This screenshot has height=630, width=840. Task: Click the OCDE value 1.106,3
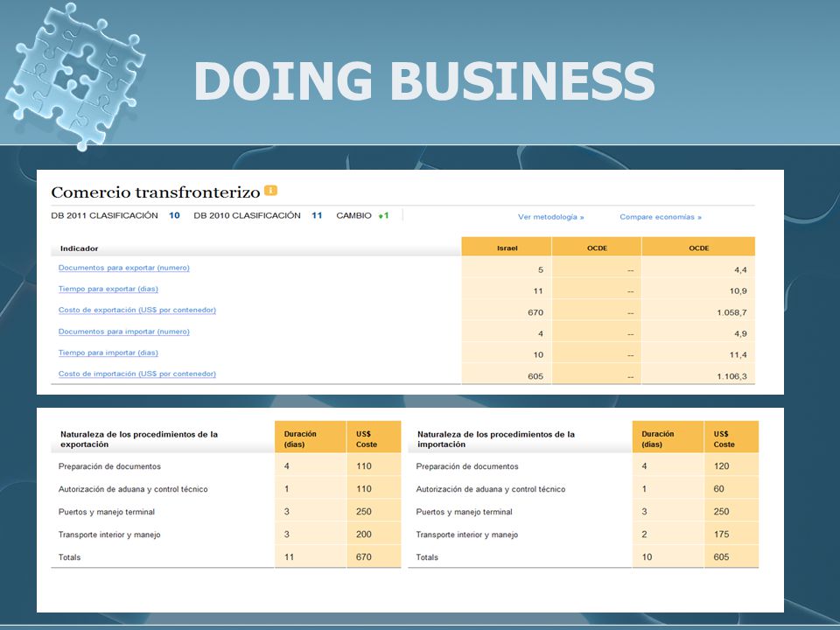tap(731, 376)
